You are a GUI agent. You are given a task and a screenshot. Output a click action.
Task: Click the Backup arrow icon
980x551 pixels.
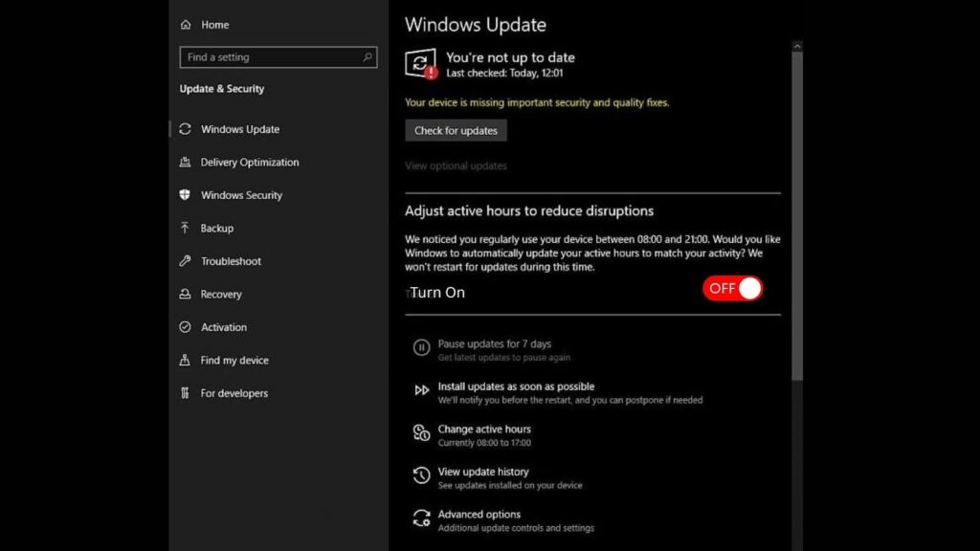(185, 228)
